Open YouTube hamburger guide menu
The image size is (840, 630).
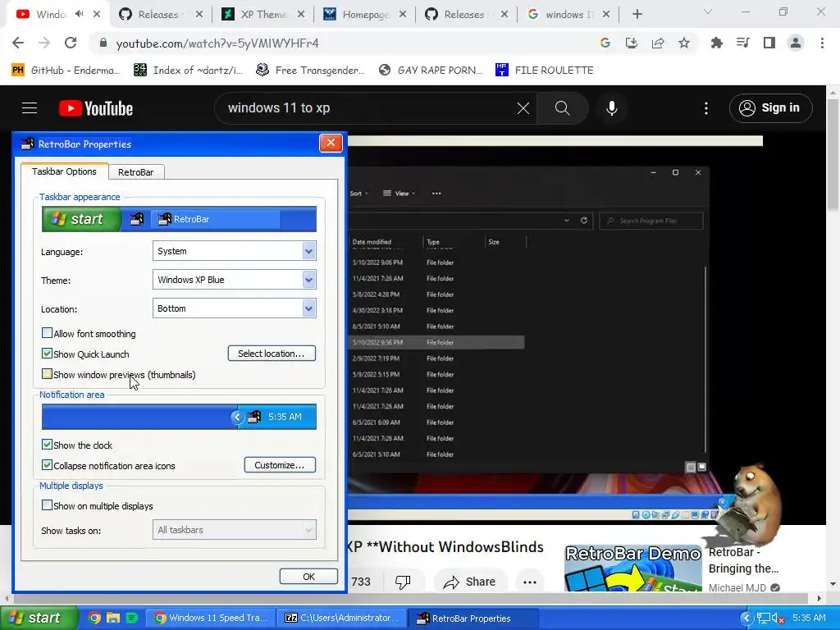[x=30, y=108]
